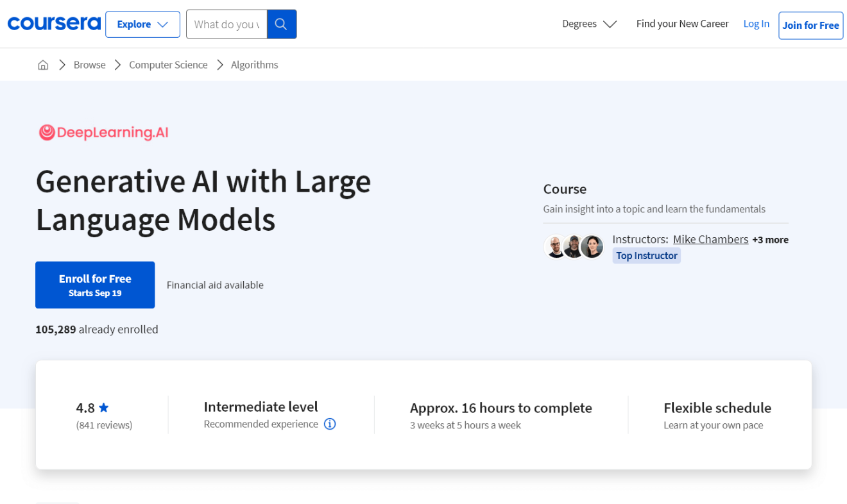
Task: Click the Top Instructor badge
Action: click(646, 255)
